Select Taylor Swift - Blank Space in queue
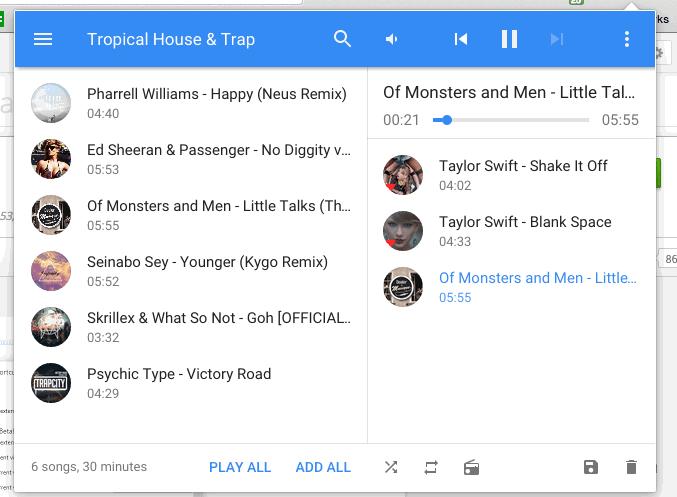The height and width of the screenshot is (497, 677). [512, 231]
